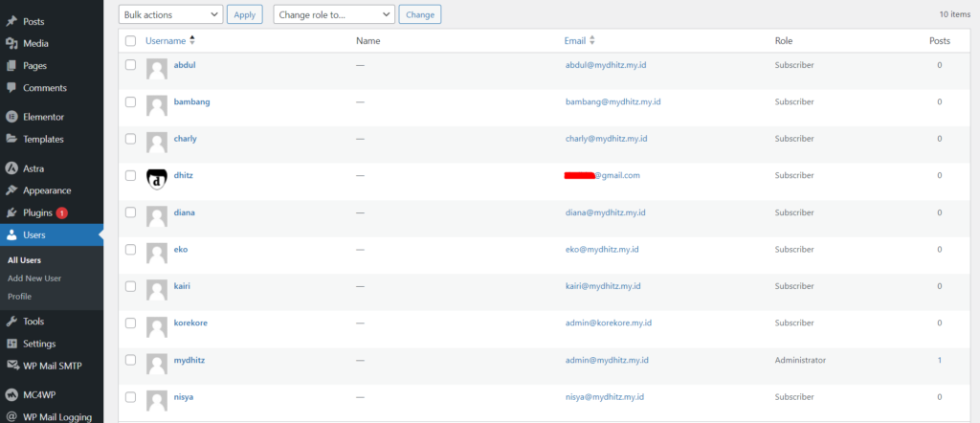980x423 pixels.
Task: Click the Email sort arrows icon
Action: (x=591, y=40)
